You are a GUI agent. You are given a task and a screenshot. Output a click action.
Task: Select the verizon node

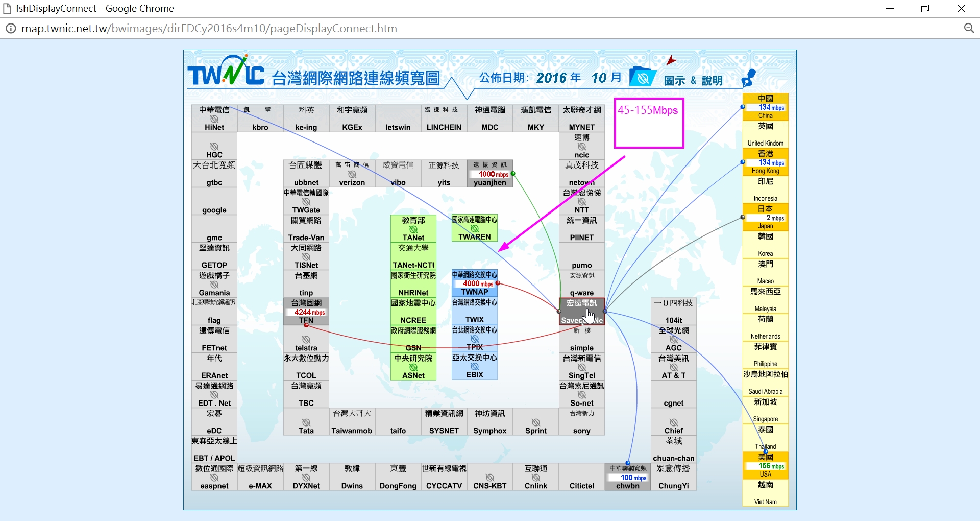[352, 174]
